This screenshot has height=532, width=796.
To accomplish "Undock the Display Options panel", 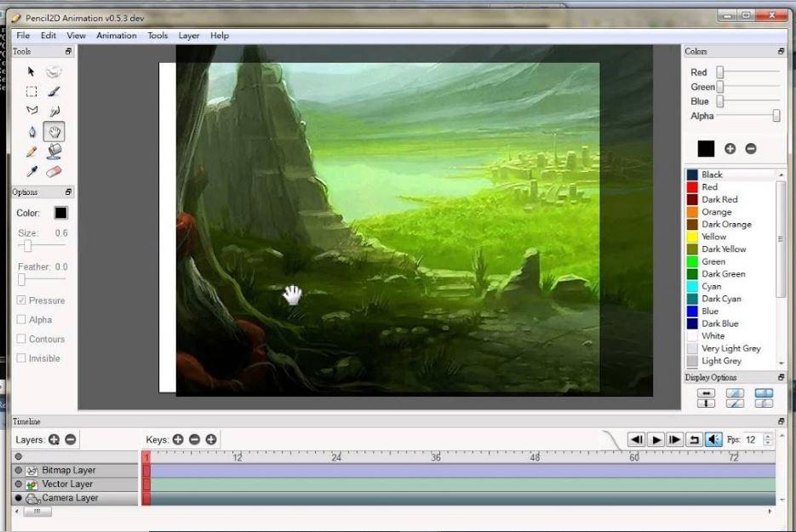I will click(x=781, y=377).
